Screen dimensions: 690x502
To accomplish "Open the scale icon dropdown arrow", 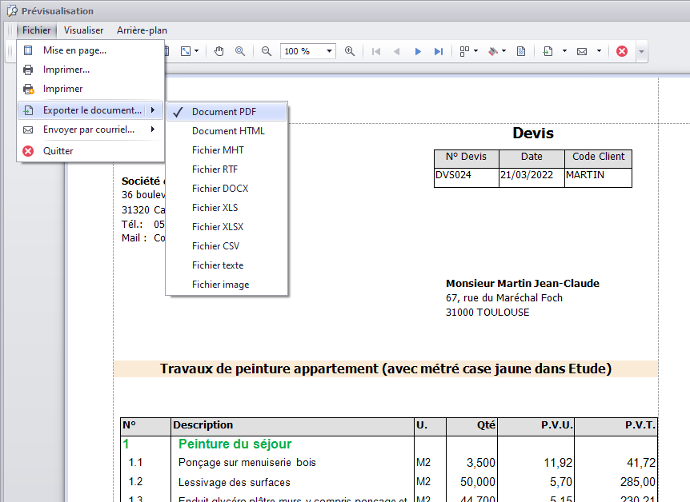I will (197, 51).
